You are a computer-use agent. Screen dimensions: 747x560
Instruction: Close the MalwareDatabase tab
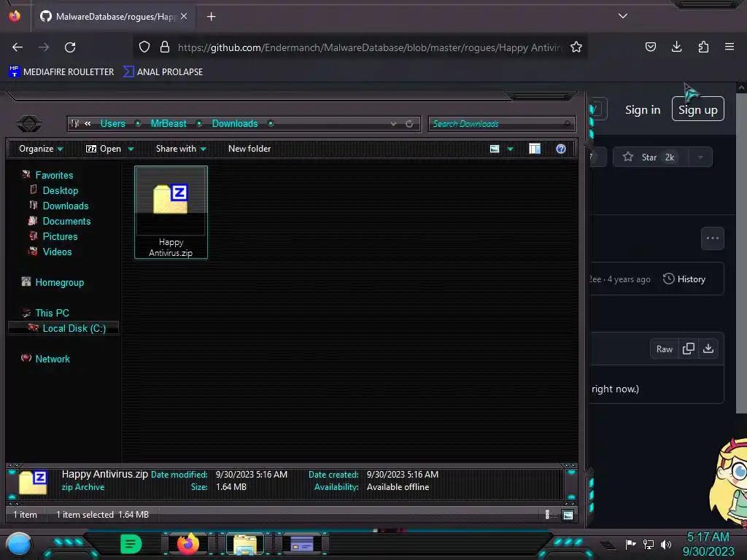pos(184,16)
